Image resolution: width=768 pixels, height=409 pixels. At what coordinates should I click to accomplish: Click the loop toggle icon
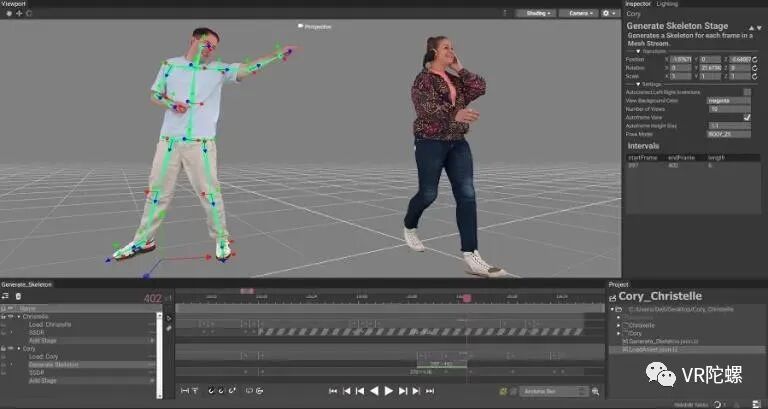249,391
